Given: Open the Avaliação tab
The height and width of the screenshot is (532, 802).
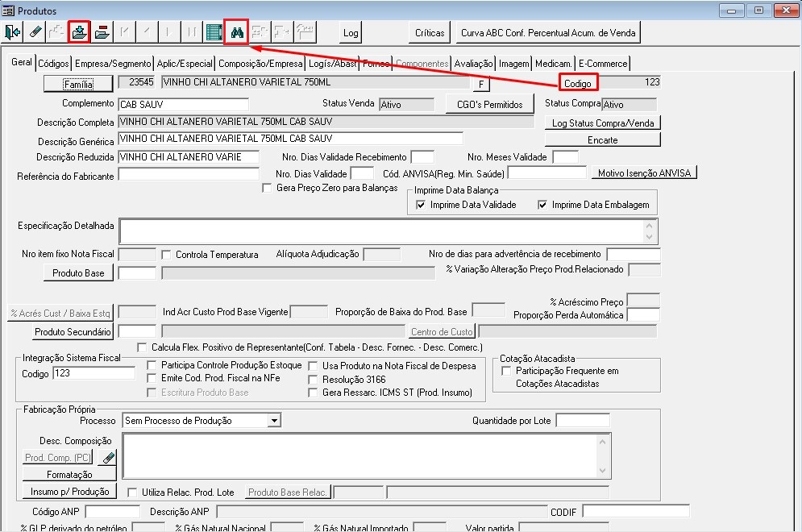Looking at the screenshot, I should 473,64.
